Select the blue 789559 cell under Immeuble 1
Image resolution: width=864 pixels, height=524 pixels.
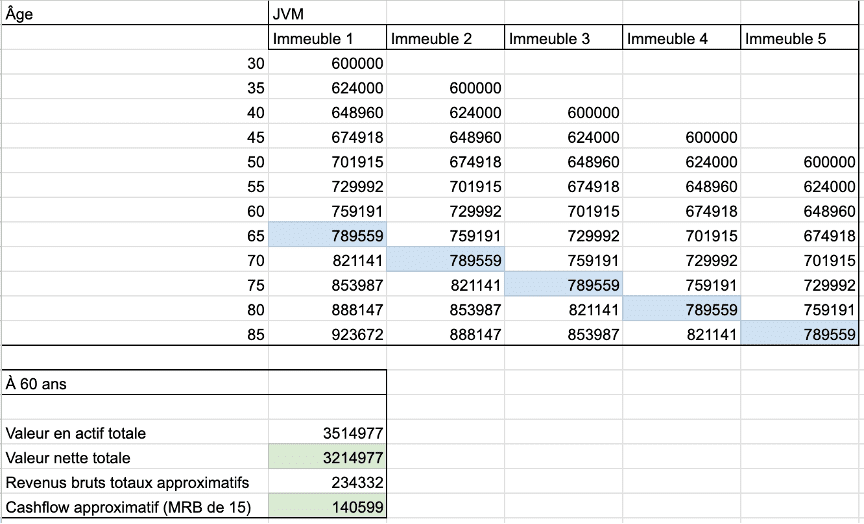[326, 236]
